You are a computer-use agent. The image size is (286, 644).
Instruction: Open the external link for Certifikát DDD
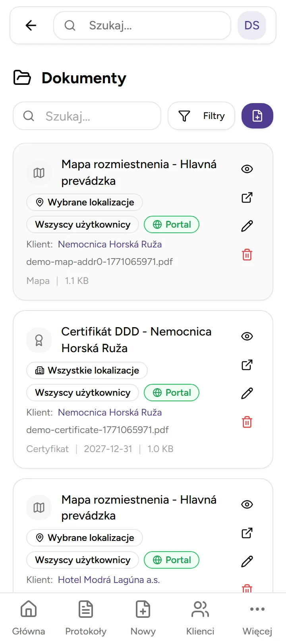[247, 364]
